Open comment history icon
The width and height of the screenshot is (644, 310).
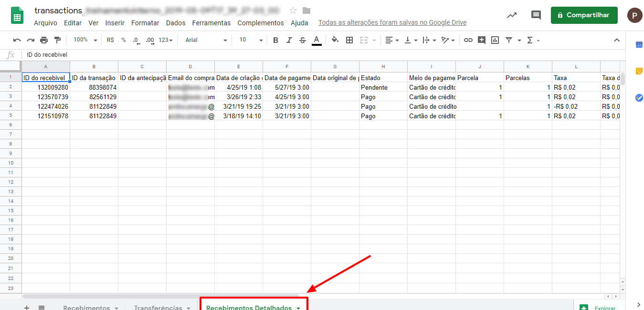[536, 15]
